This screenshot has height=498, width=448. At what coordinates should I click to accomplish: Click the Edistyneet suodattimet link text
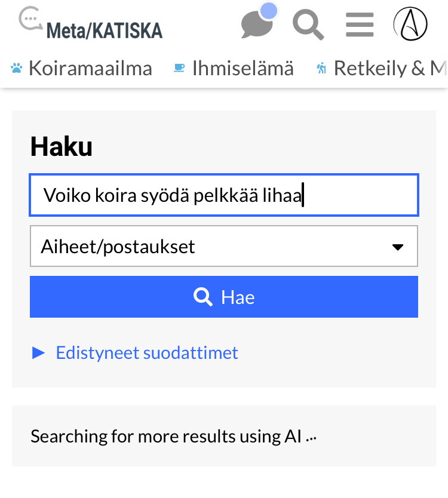[x=147, y=353]
